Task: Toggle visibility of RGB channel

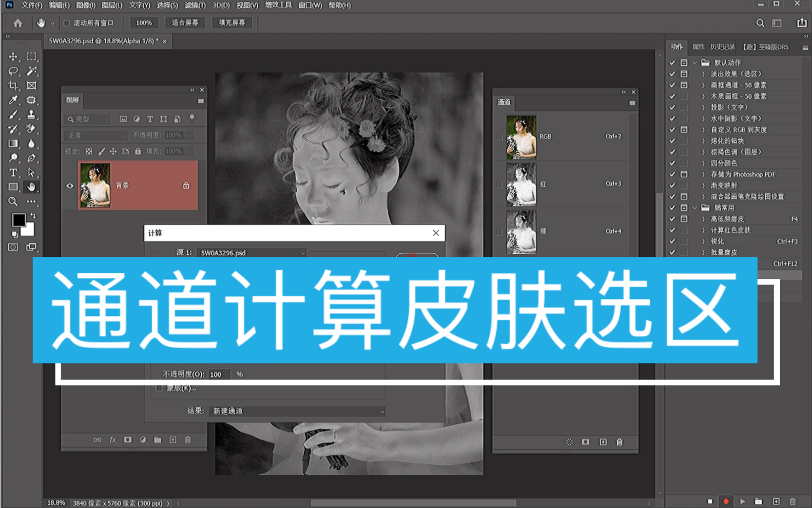Action: 499,137
